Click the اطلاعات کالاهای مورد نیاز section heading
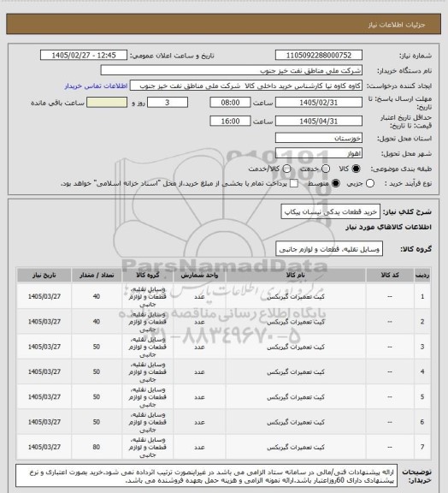 (x=388, y=227)
